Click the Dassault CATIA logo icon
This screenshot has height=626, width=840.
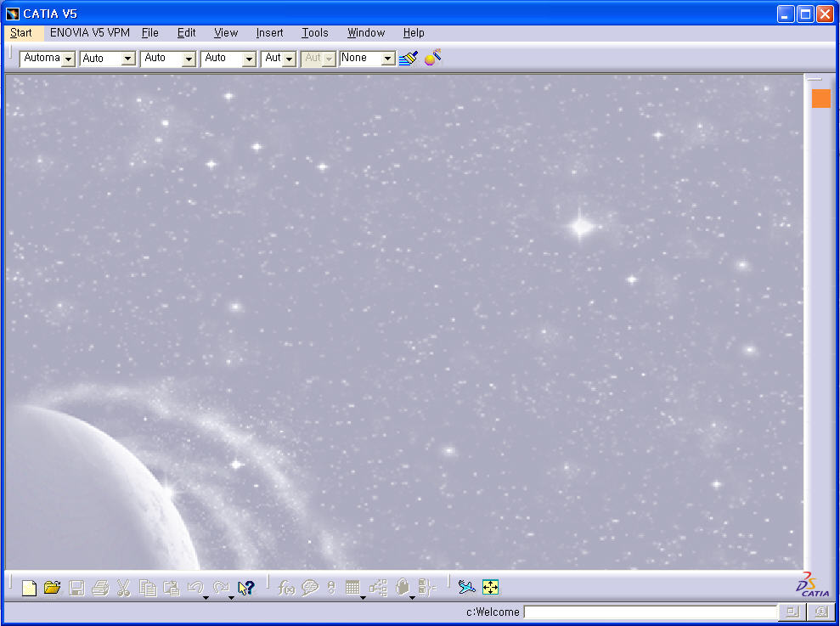[x=812, y=585]
